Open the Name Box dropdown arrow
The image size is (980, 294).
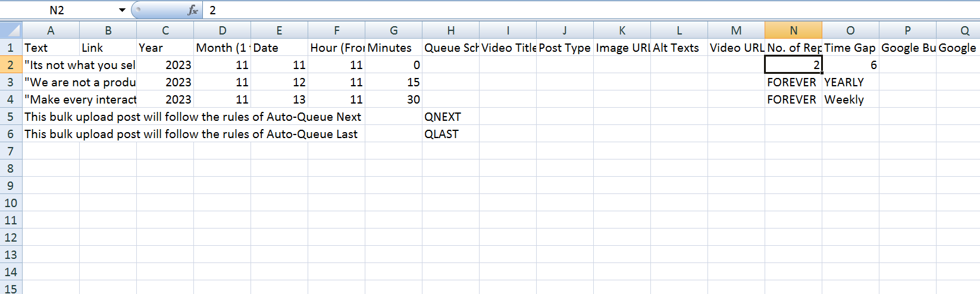click(x=122, y=10)
